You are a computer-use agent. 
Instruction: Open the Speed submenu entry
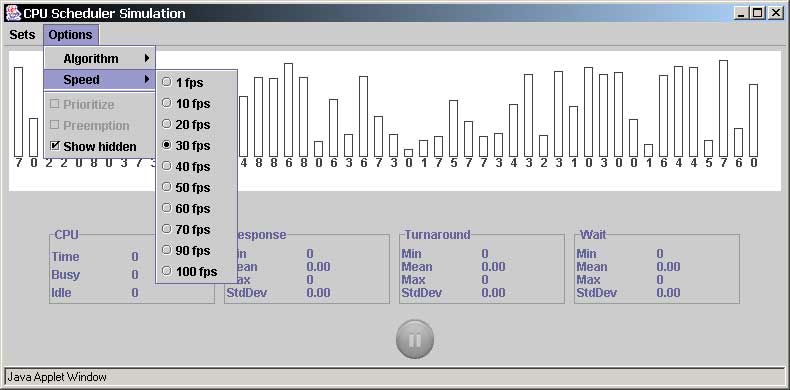[x=100, y=80]
